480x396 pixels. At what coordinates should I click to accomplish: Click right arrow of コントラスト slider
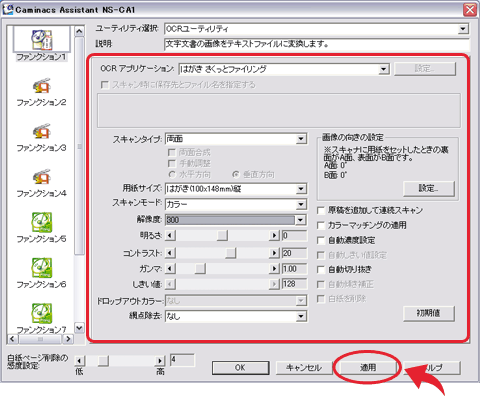[x=274, y=253]
